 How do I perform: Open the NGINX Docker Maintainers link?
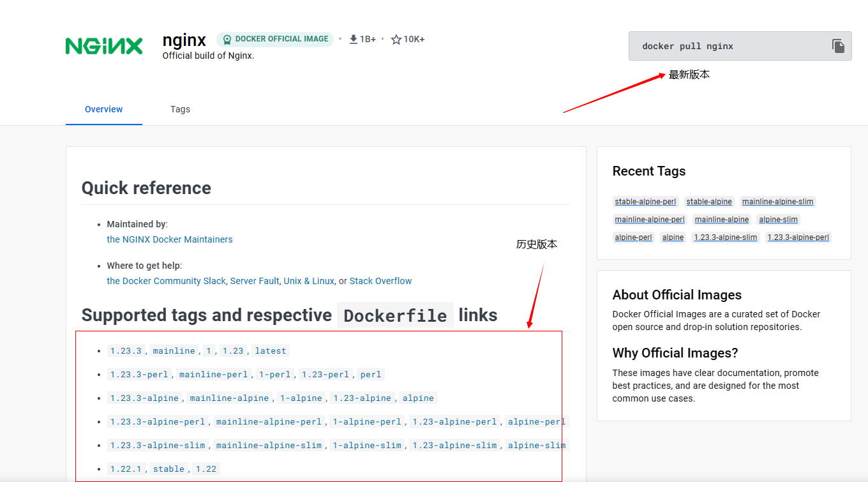pos(170,239)
